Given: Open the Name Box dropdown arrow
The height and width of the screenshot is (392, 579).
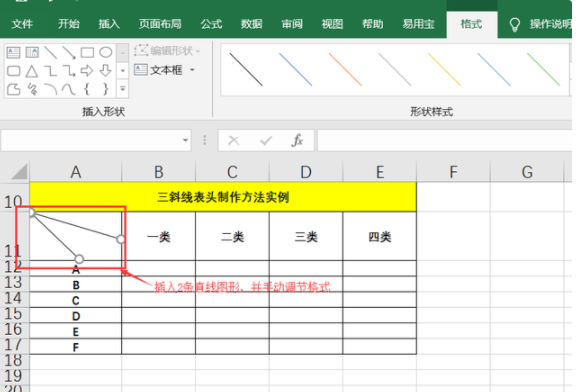Looking at the screenshot, I should pyautogui.click(x=185, y=140).
